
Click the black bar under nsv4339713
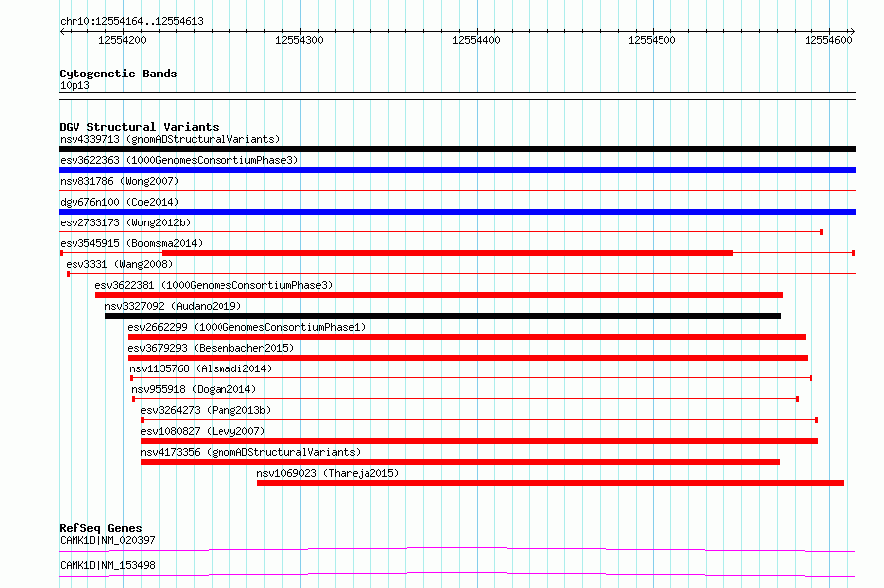[x=457, y=149]
